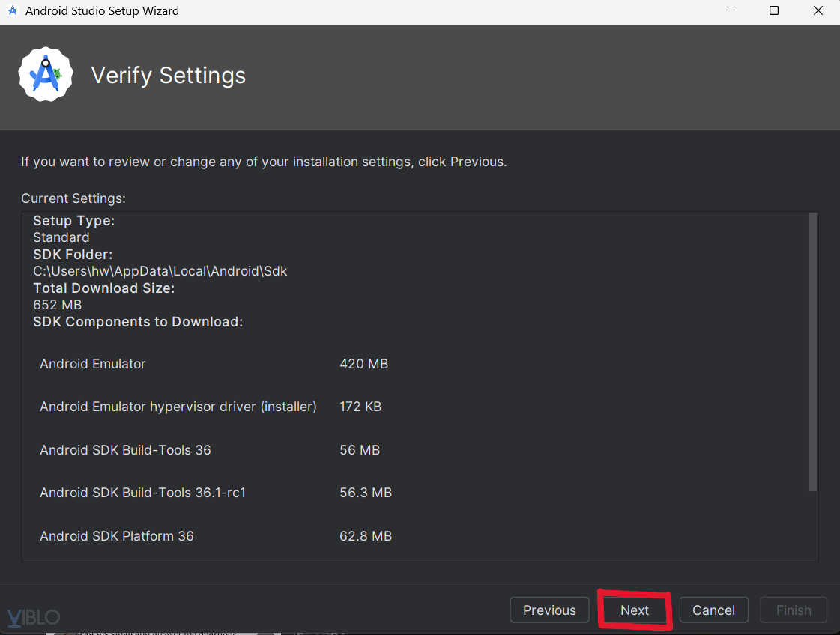The image size is (840, 635).
Task: Click the Android SDK Build-Tools 36 entry
Action: coord(125,450)
